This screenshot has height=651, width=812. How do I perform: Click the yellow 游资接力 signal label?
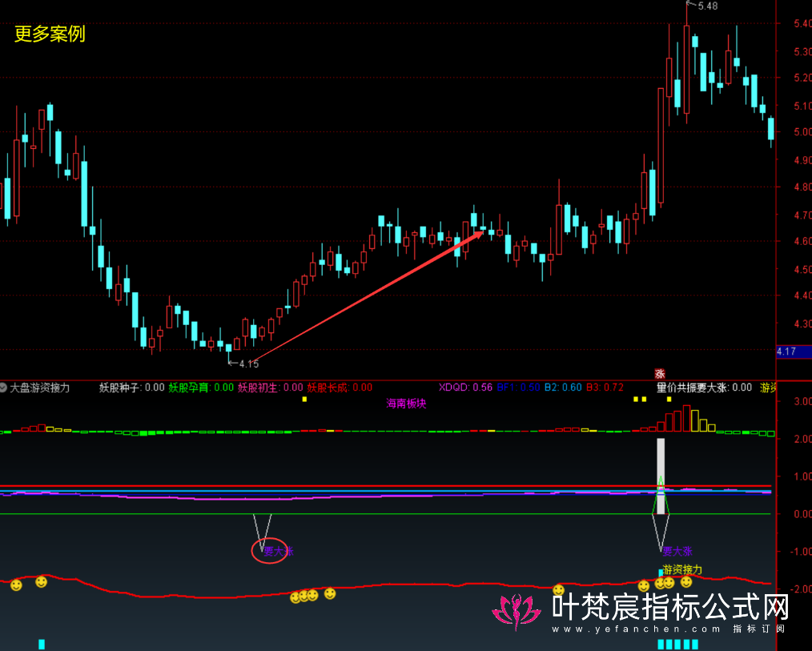point(682,569)
